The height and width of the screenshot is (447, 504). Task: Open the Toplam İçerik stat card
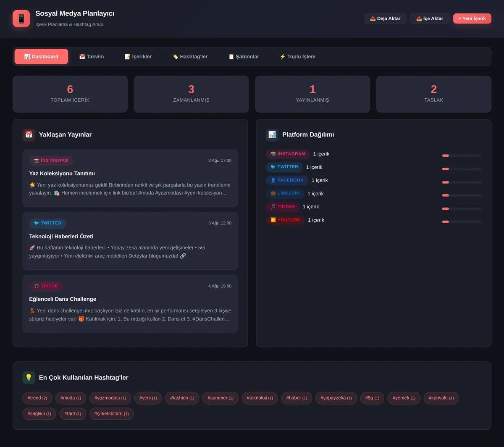pos(70,94)
